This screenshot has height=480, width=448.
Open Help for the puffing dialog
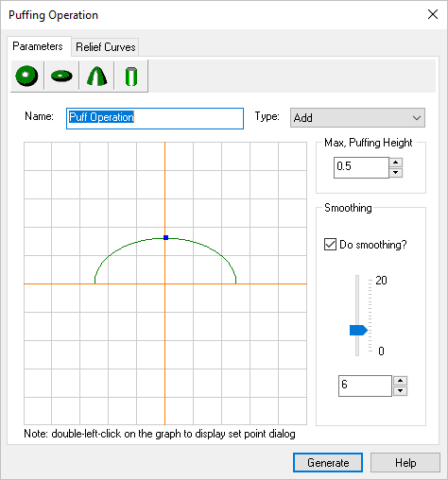(405, 463)
